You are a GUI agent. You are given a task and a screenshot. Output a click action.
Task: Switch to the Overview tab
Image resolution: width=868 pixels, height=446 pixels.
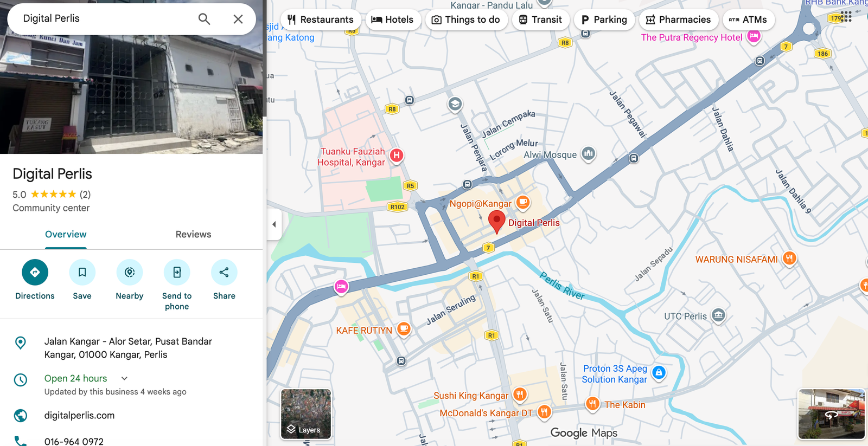click(x=66, y=235)
